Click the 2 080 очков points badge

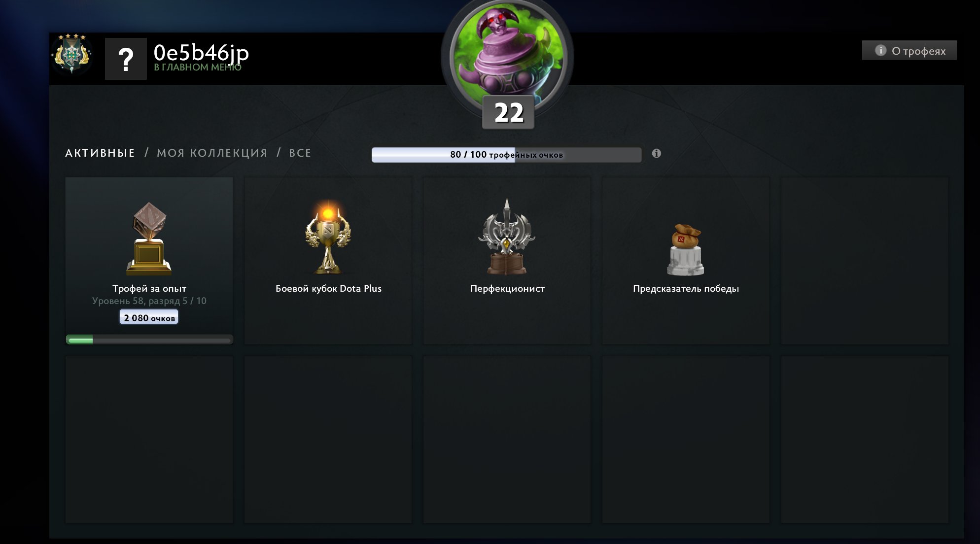tap(149, 318)
